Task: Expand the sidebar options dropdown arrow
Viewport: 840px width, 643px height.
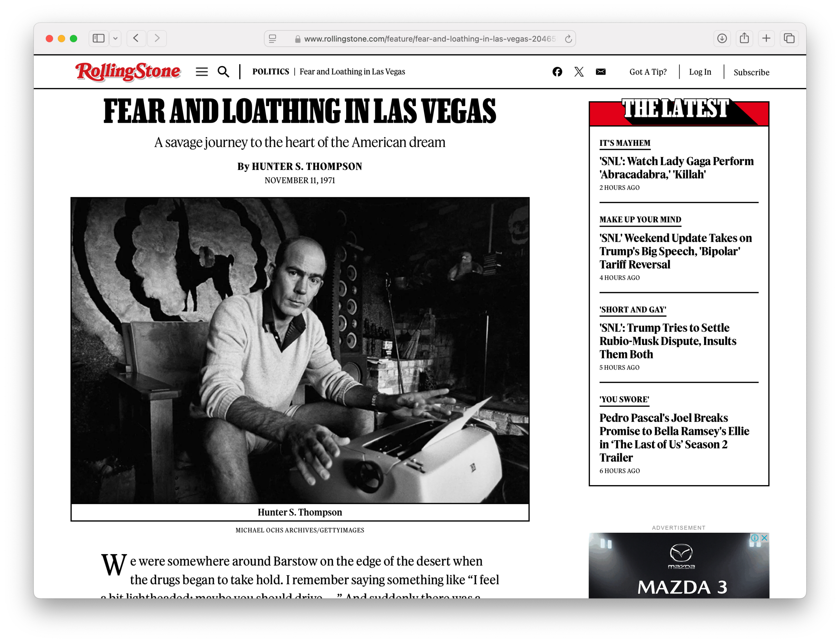Action: (115, 39)
